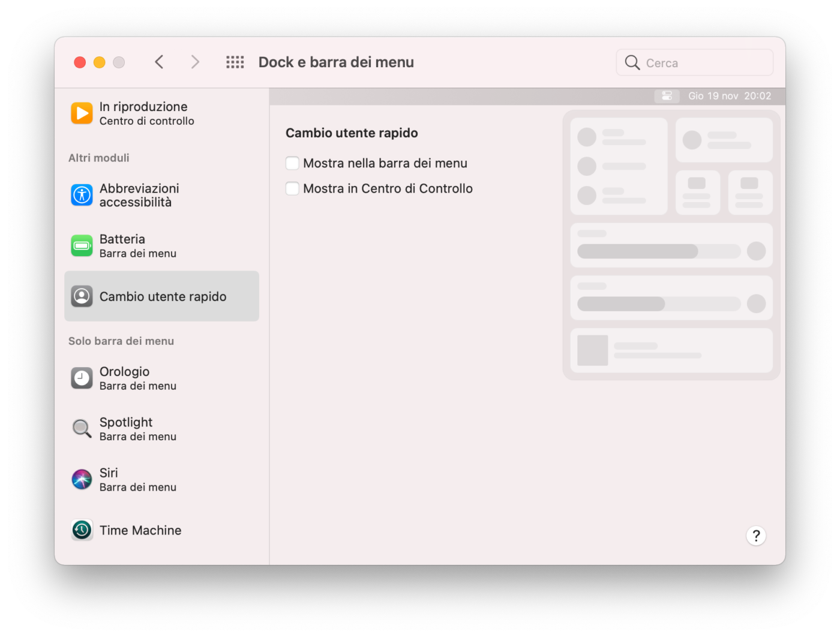Select Time Machine in the sidebar
The image size is (840, 637).
161,530
